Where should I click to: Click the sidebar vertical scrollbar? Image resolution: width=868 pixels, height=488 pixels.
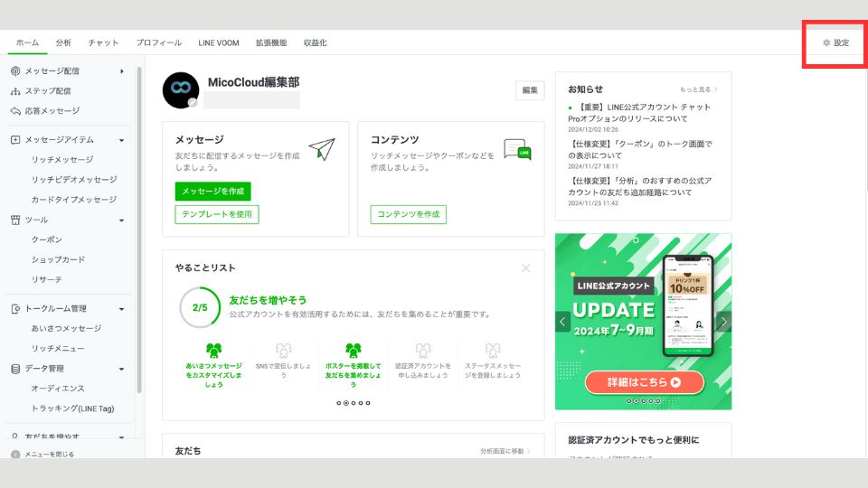click(x=139, y=230)
